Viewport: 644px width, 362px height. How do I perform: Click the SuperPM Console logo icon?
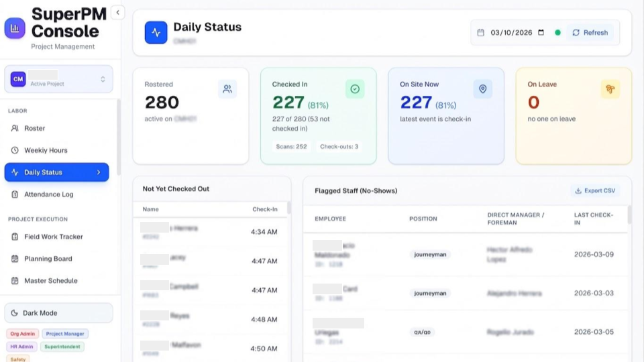click(15, 28)
